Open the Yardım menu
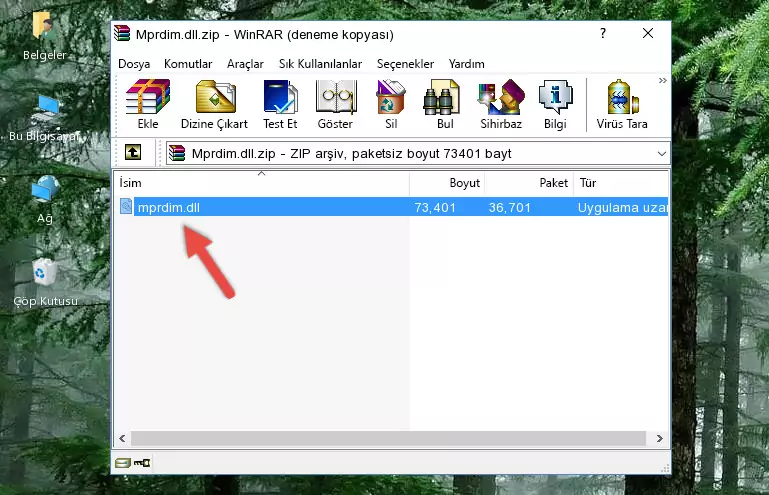The width and height of the screenshot is (769, 495). pyautogui.click(x=466, y=64)
